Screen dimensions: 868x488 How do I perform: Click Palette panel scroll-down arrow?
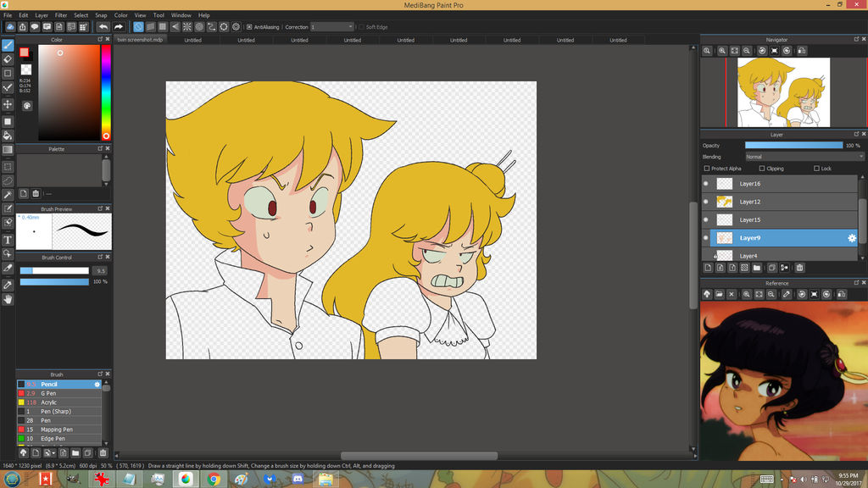click(x=106, y=184)
